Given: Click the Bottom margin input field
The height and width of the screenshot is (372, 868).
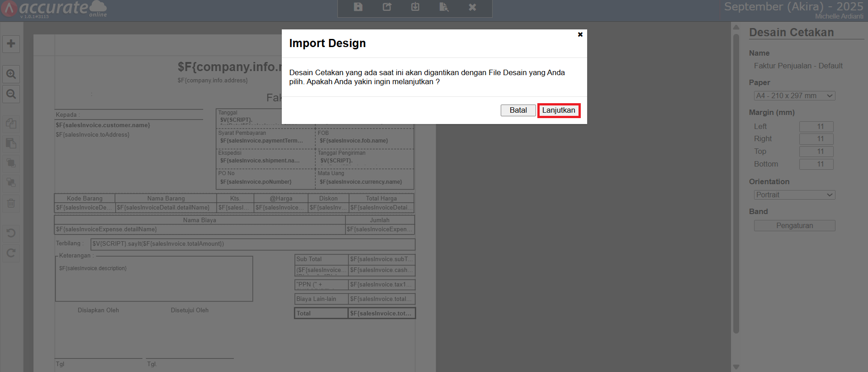Looking at the screenshot, I should (x=816, y=164).
